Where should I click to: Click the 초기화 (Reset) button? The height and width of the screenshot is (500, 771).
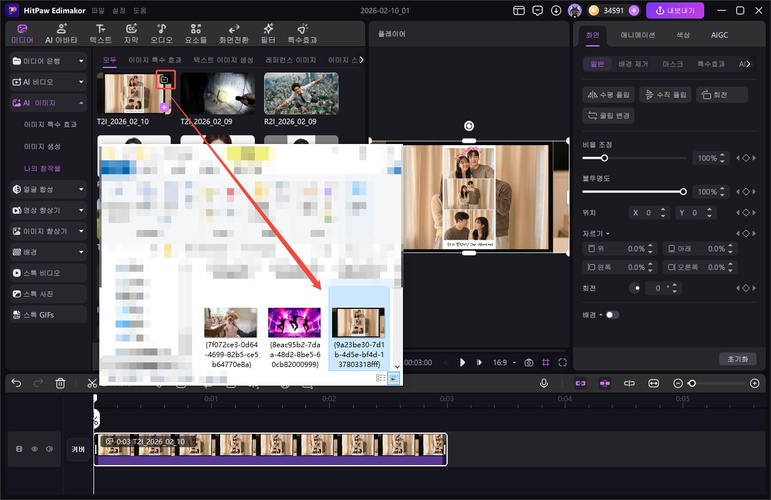(x=737, y=358)
